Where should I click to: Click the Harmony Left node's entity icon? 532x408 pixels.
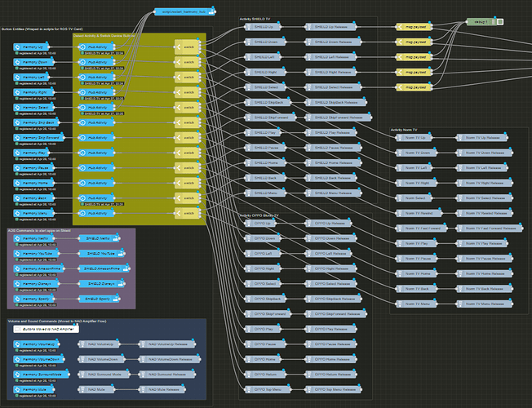pyautogui.click(x=17, y=78)
